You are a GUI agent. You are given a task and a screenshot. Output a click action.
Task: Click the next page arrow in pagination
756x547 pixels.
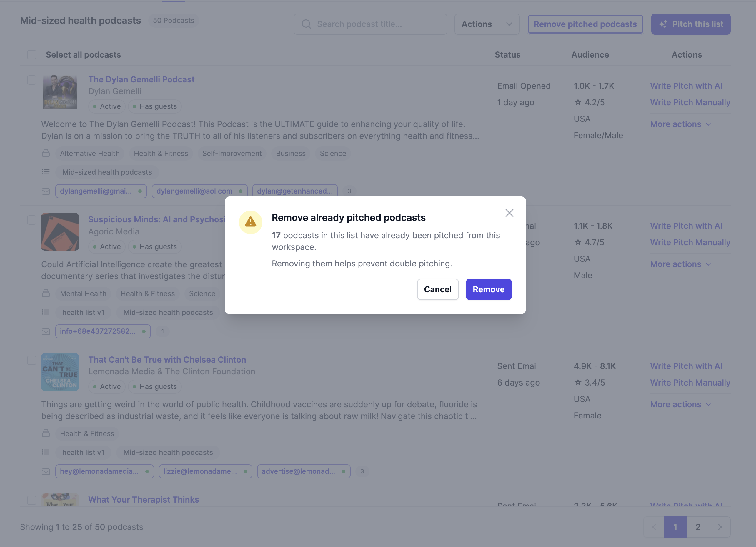click(x=719, y=527)
